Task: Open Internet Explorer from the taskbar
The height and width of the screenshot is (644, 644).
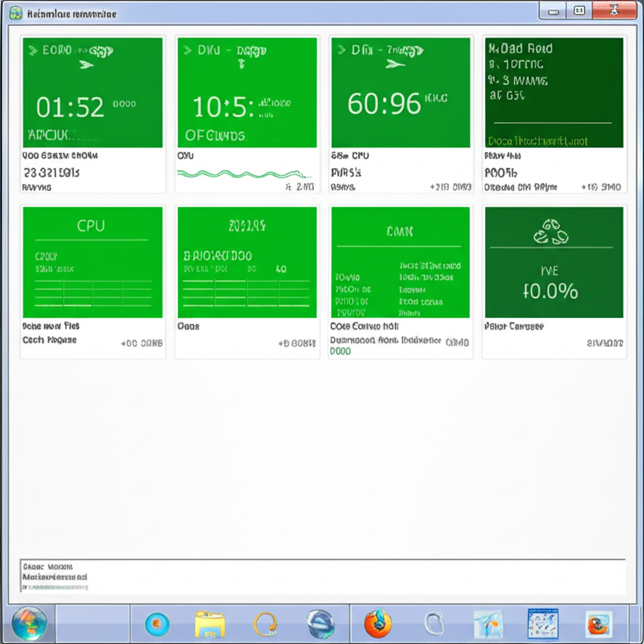Action: coord(323,624)
